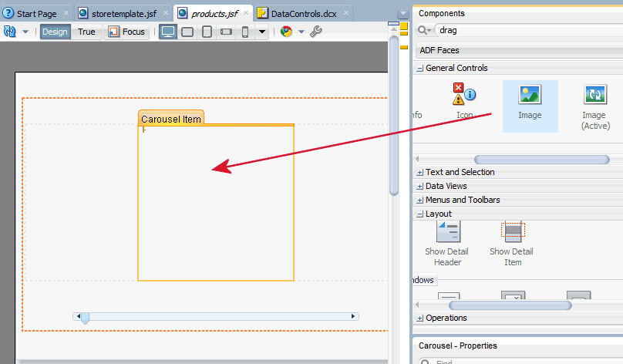
Task: Select desktop monitor preview size
Action: point(168,32)
